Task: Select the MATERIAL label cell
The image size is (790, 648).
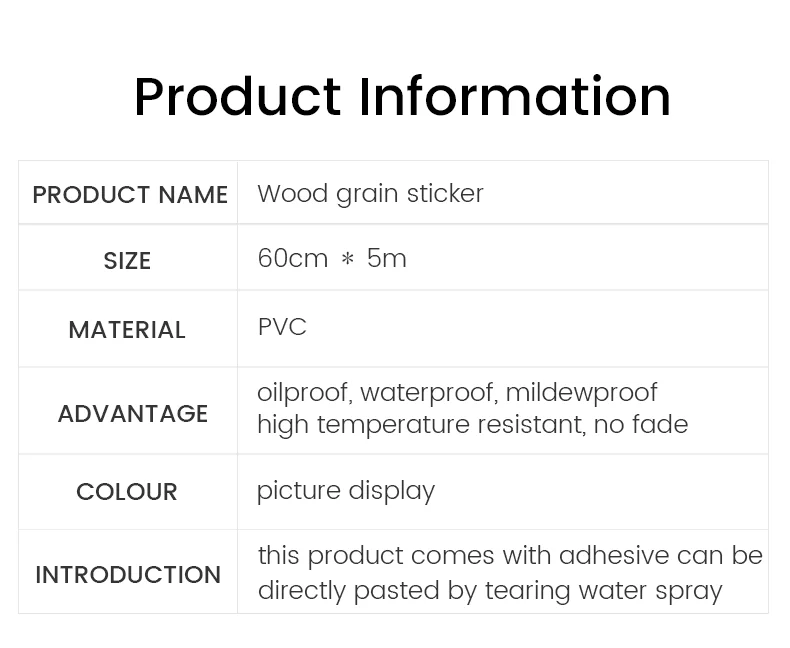Action: tap(128, 329)
